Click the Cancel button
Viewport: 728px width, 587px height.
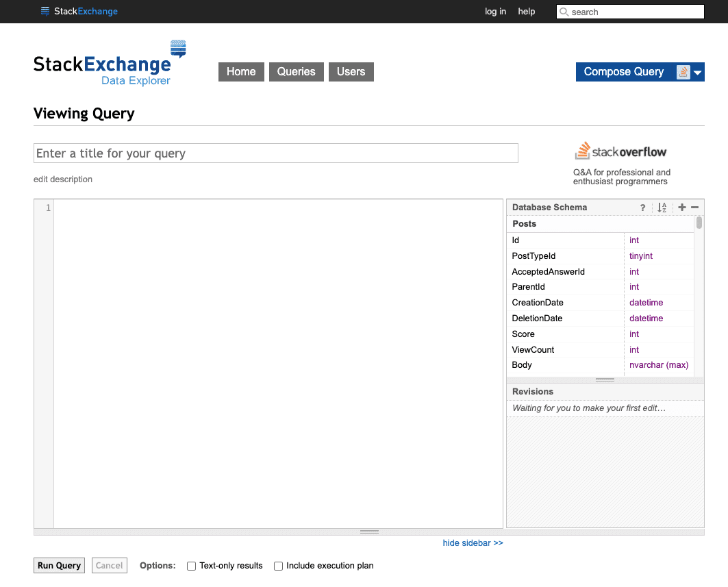[x=109, y=565]
